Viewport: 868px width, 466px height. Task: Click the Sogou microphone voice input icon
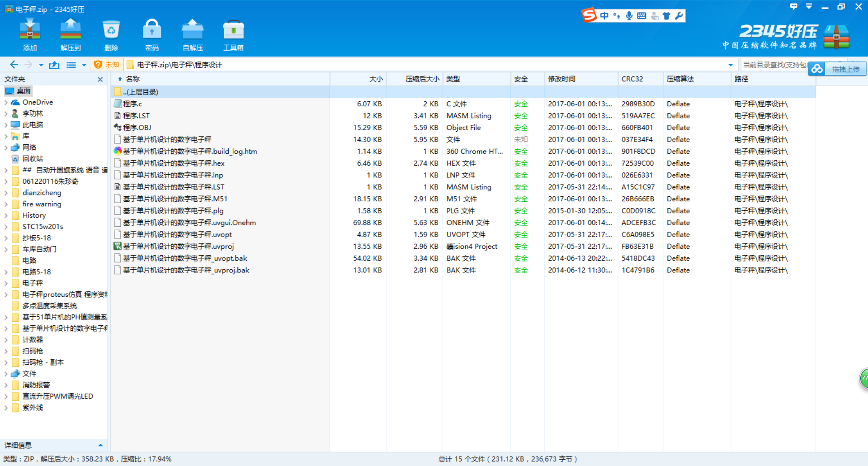coord(629,16)
